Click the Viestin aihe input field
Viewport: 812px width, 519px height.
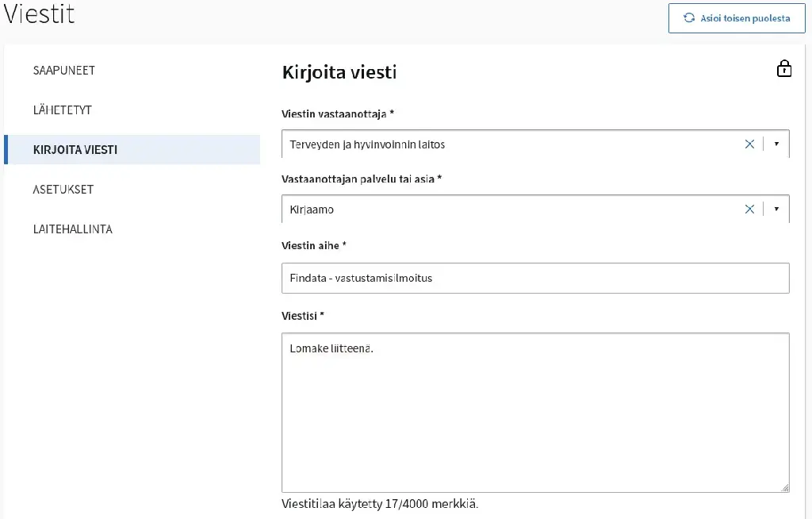[535, 278]
